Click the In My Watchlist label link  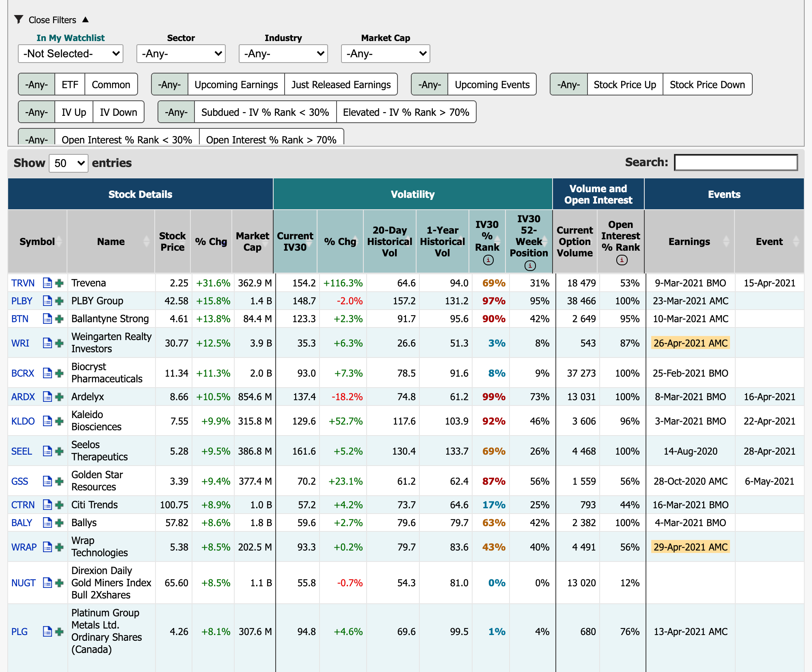coord(71,38)
